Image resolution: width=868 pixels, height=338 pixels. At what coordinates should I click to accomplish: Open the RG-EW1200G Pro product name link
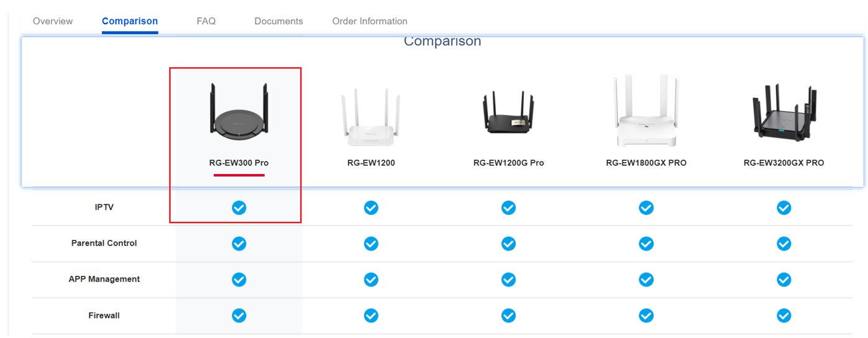(x=509, y=163)
